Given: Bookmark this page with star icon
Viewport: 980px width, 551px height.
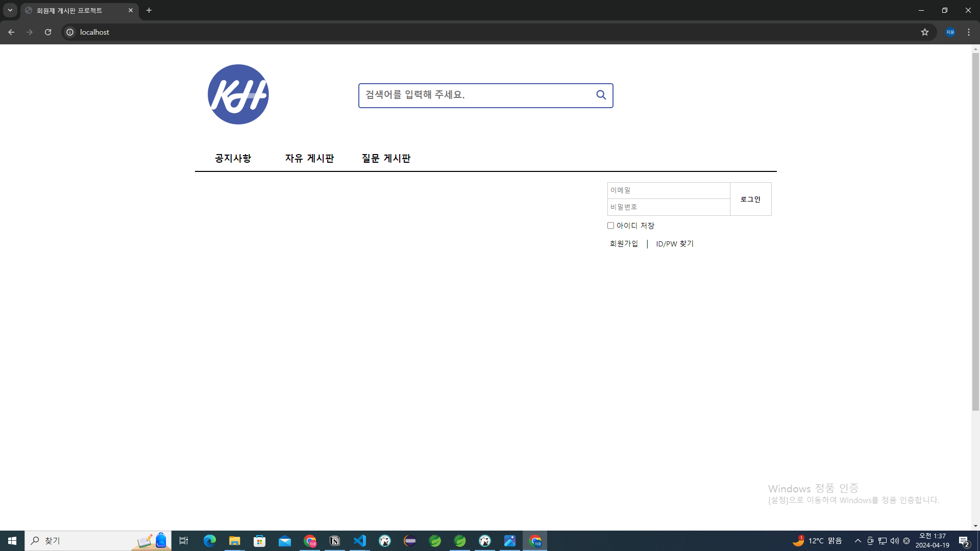Looking at the screenshot, I should 924,32.
